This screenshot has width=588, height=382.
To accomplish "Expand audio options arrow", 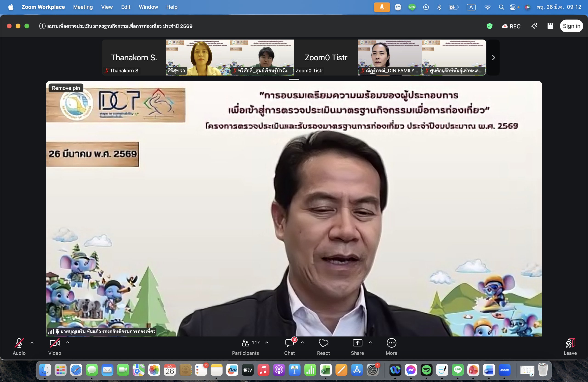I will (32, 343).
